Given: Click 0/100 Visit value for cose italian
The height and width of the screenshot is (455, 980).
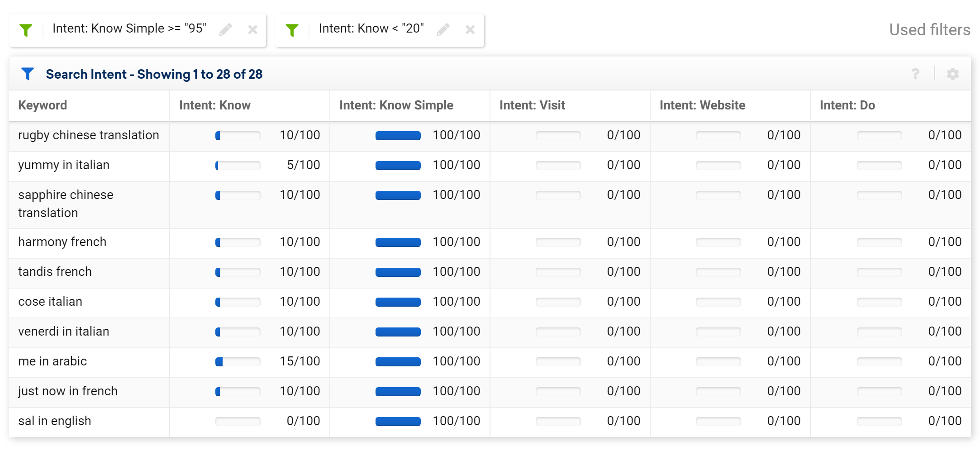Looking at the screenshot, I should 624,302.
